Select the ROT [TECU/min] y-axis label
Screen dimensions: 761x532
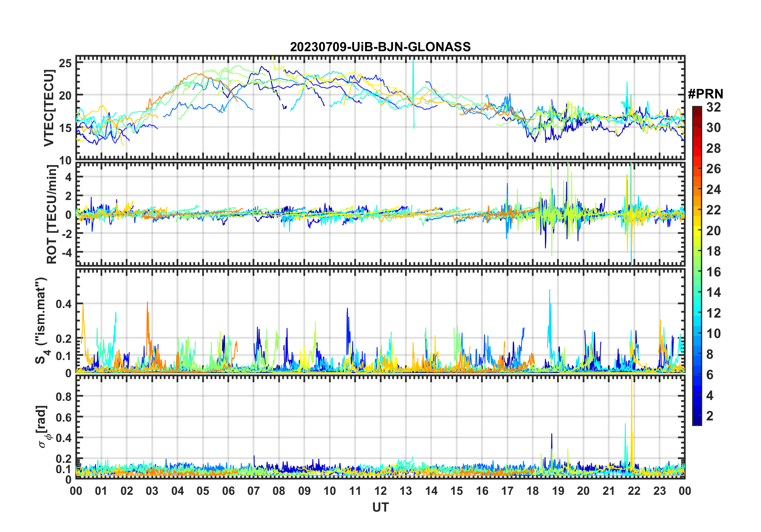(52, 214)
